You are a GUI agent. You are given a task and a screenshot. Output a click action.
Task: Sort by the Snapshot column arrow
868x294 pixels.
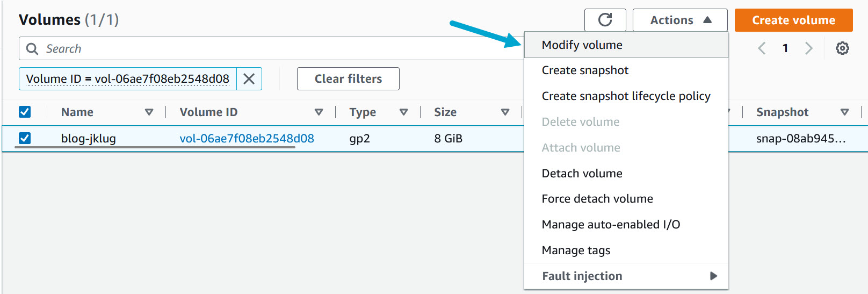click(x=844, y=112)
